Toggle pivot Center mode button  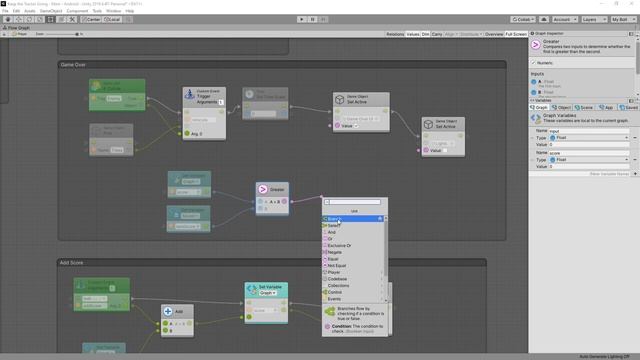[91, 19]
